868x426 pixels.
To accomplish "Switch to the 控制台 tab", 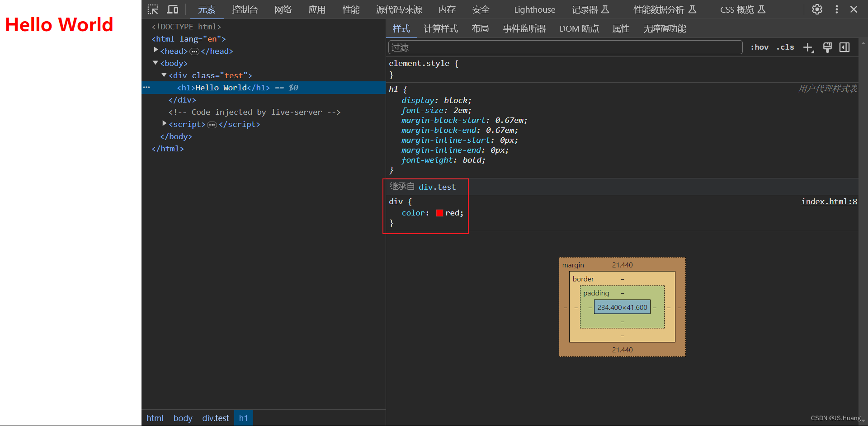I will click(x=245, y=9).
